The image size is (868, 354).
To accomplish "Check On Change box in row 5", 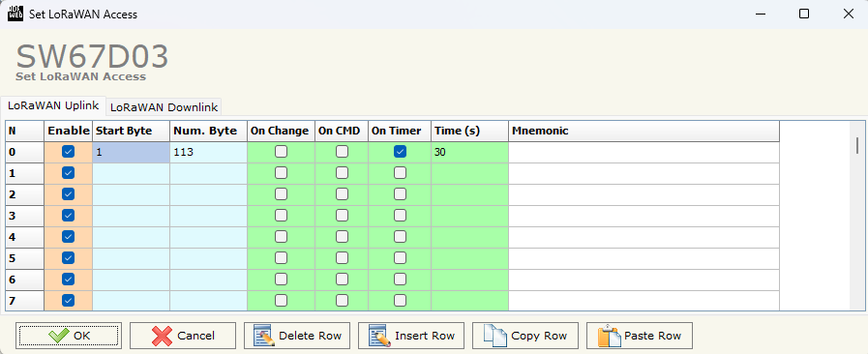I will pyautogui.click(x=282, y=257).
